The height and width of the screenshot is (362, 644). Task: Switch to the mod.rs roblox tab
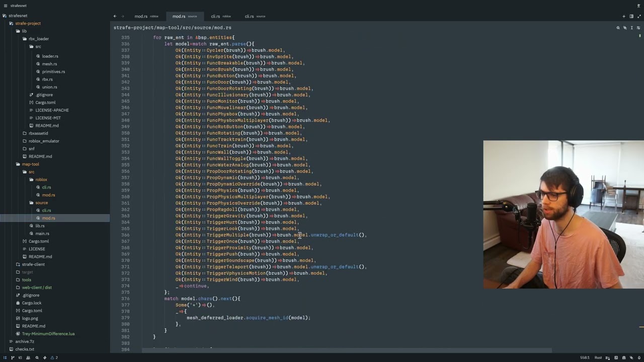click(x=146, y=16)
